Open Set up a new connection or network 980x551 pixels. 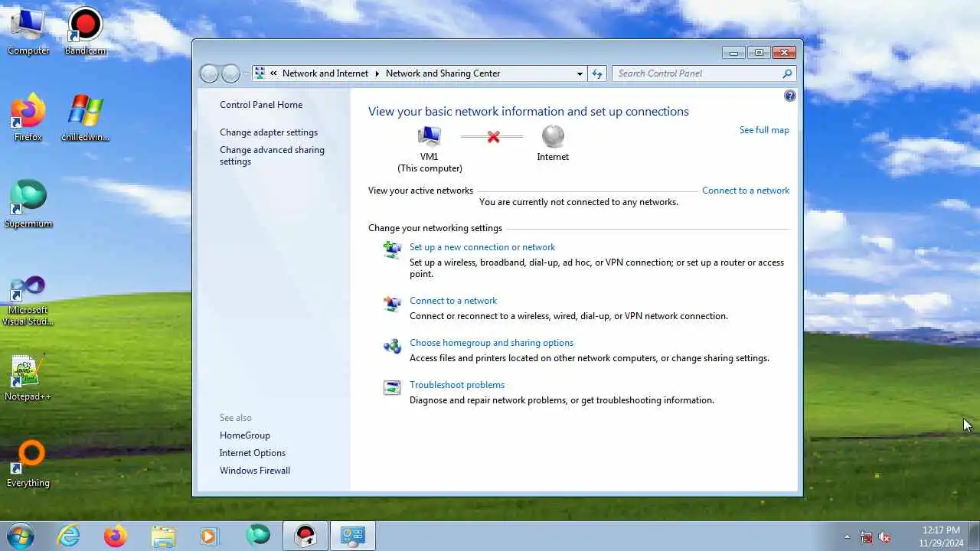(x=482, y=247)
